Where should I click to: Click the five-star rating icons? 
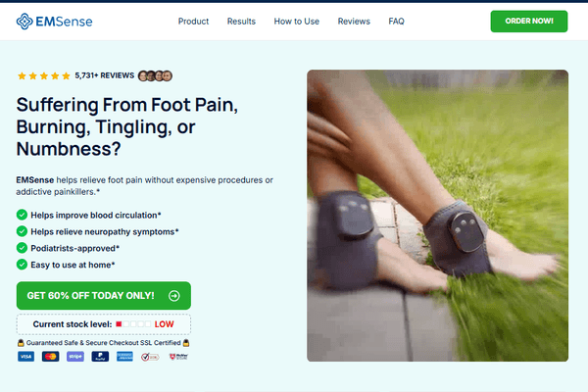coord(44,76)
